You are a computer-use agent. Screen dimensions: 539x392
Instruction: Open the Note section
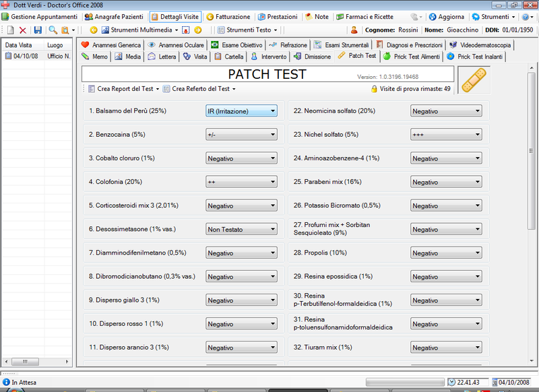[x=317, y=17]
